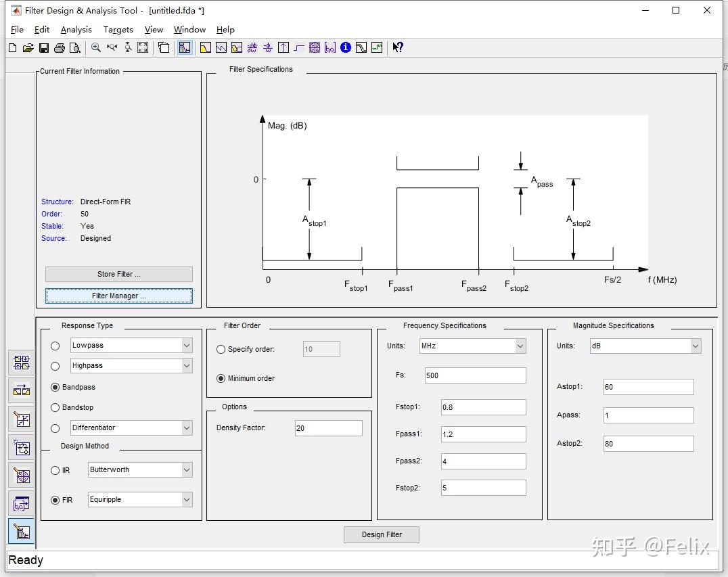Viewport: 728px width, 577px height.
Task: Click the What's This help icon
Action: [x=398, y=47]
